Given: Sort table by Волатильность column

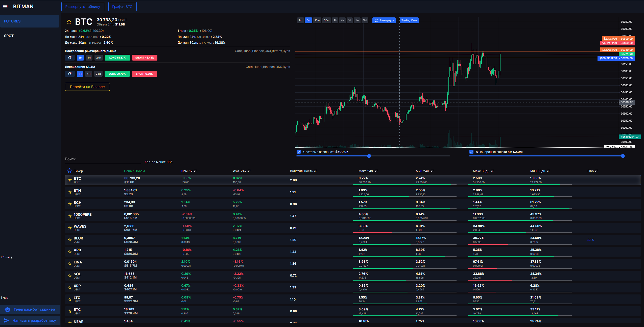Looking at the screenshot, I should point(303,171).
